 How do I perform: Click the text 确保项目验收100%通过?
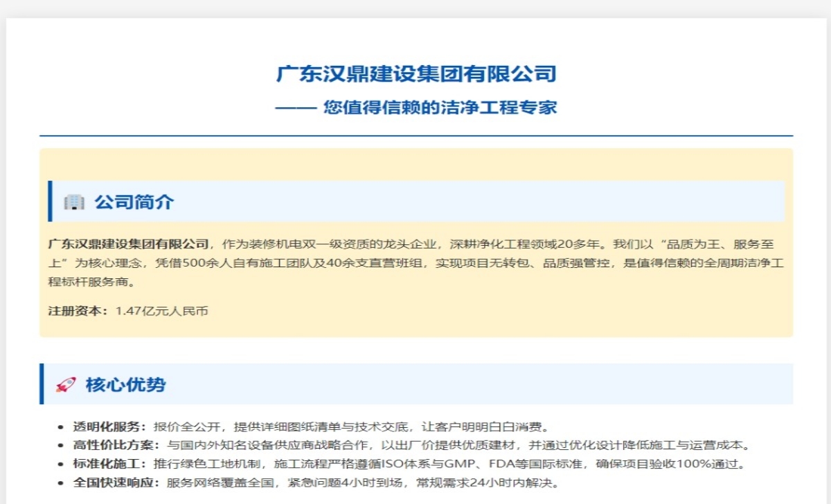pyautogui.click(x=676, y=464)
